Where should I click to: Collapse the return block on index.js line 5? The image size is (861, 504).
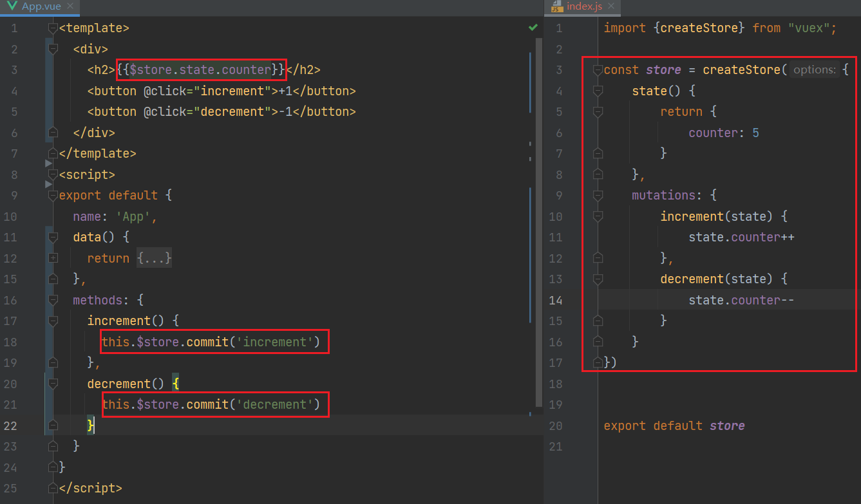tap(598, 112)
